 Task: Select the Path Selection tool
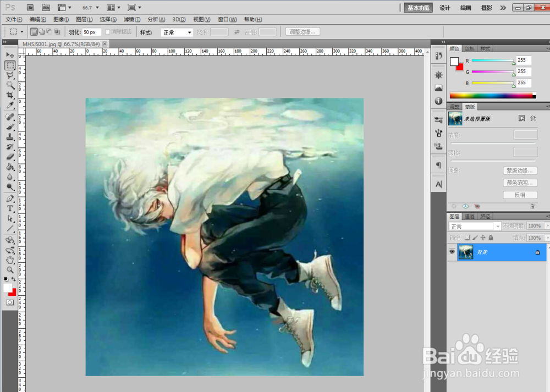(x=10, y=218)
